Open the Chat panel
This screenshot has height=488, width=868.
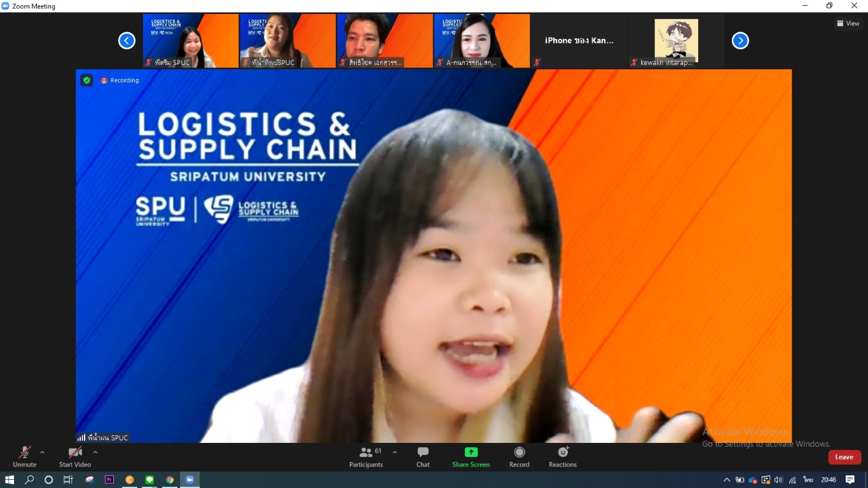point(423,456)
